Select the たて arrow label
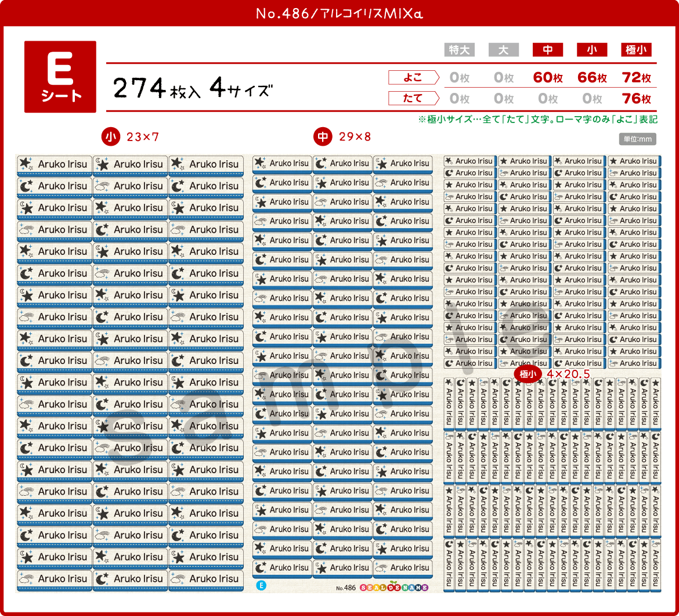679x616 pixels. [x=414, y=98]
